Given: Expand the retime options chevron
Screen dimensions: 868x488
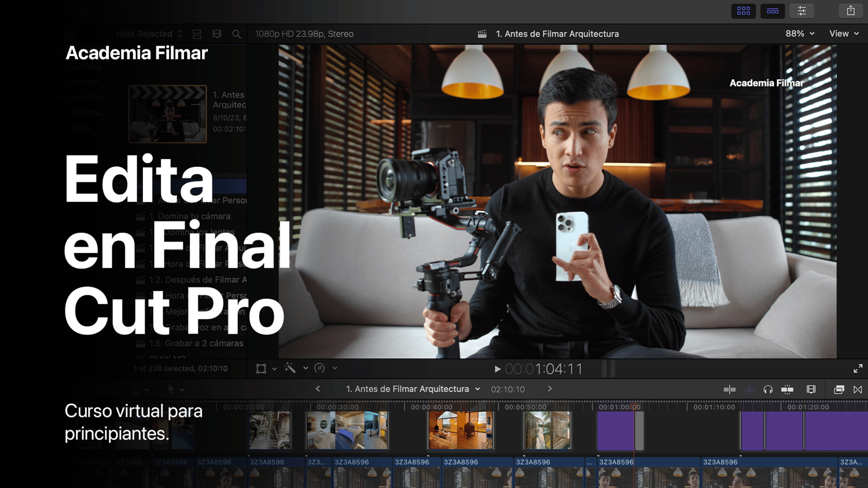Looking at the screenshot, I should [x=335, y=368].
